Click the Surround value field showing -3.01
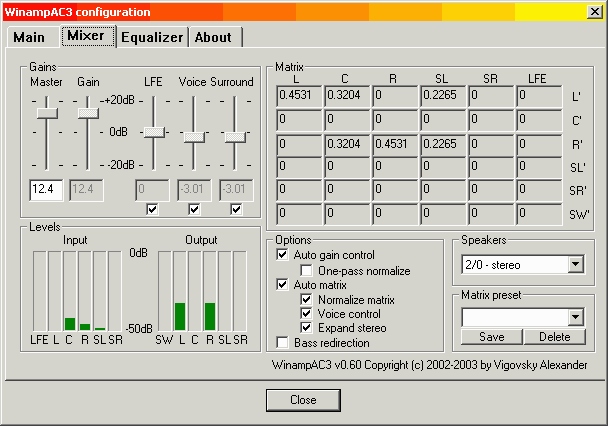 point(236,190)
